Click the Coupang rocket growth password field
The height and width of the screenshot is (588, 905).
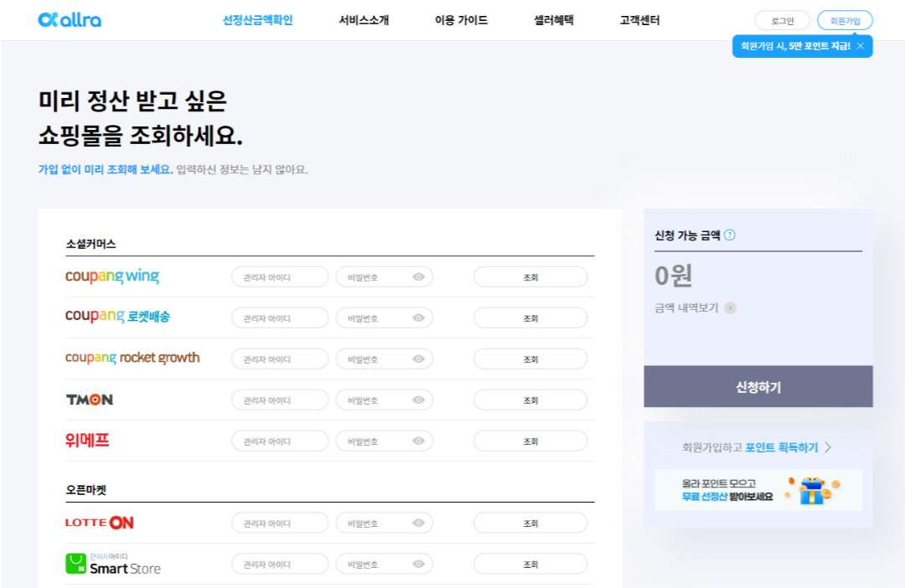(x=385, y=359)
